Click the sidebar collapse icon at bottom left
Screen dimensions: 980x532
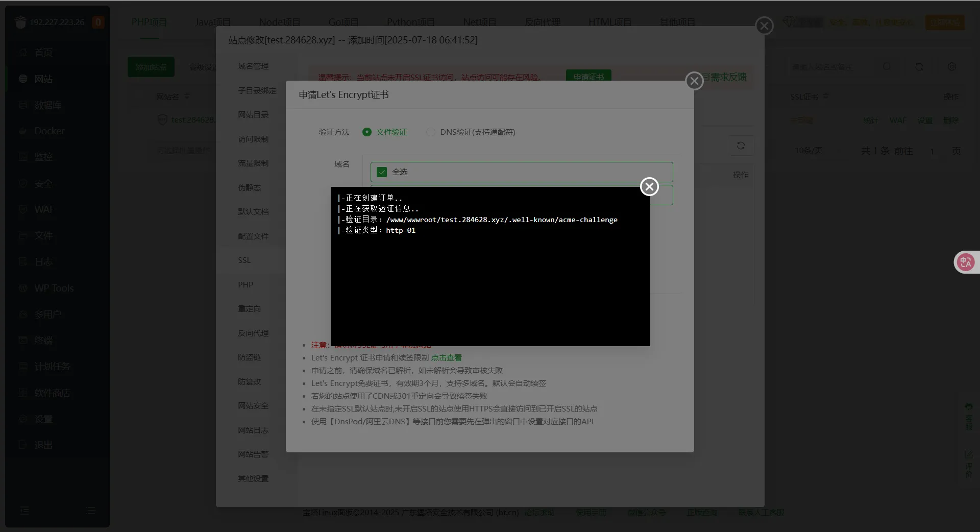[x=24, y=511]
